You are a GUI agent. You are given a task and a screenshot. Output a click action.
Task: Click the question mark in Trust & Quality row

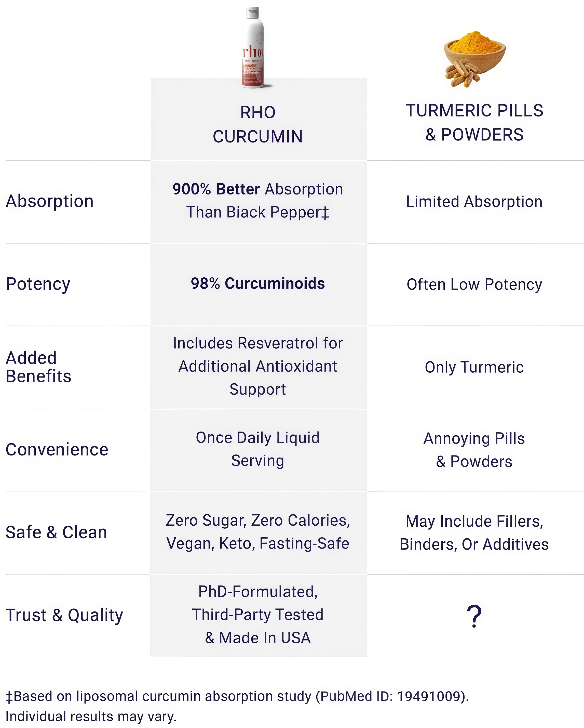[474, 616]
